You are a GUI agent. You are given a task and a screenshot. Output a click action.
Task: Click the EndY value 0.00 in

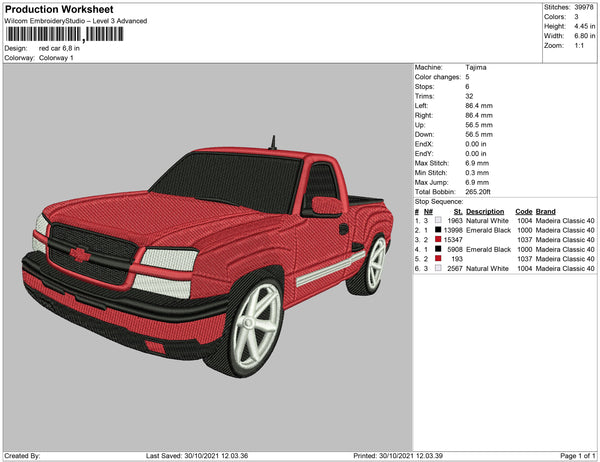coord(476,153)
